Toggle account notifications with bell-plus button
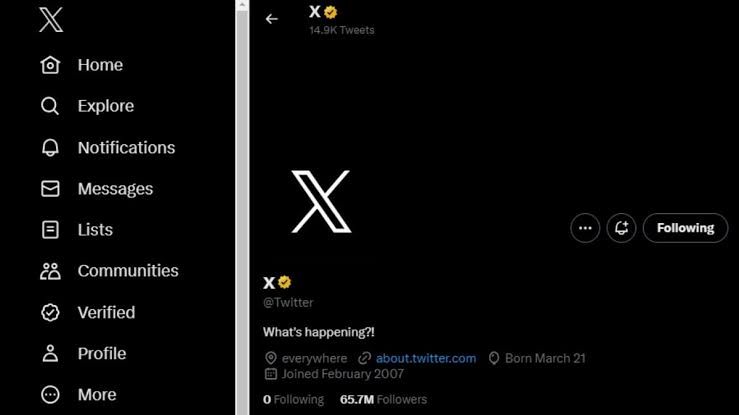This screenshot has height=415, width=739. point(621,228)
